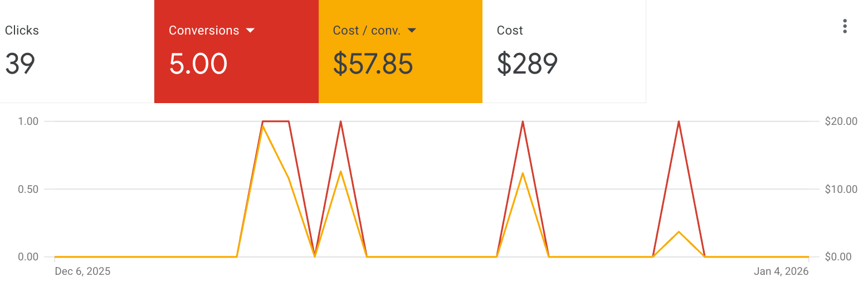Click the Conversions value 5.00
The image size is (868, 291).
pyautogui.click(x=198, y=64)
